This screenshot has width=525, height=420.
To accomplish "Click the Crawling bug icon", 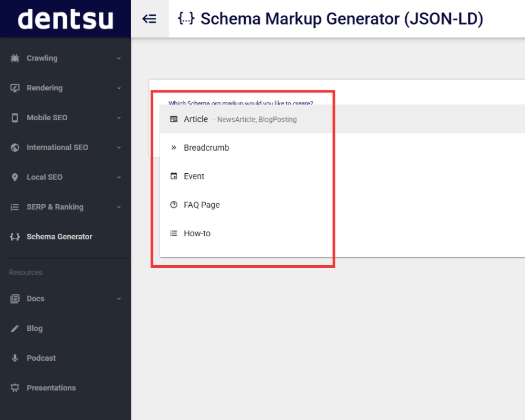I will [15, 58].
